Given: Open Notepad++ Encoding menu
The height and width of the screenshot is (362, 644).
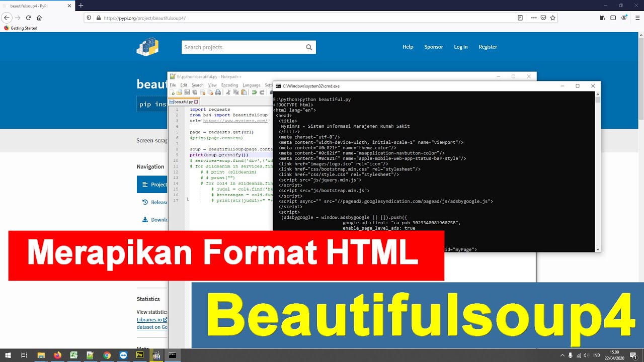Looking at the screenshot, I should pos(229,85).
